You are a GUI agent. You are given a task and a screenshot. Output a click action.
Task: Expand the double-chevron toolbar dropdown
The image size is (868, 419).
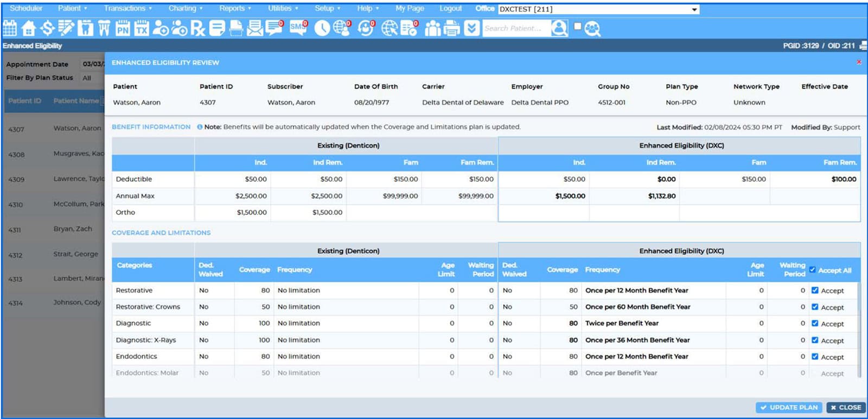tap(472, 28)
